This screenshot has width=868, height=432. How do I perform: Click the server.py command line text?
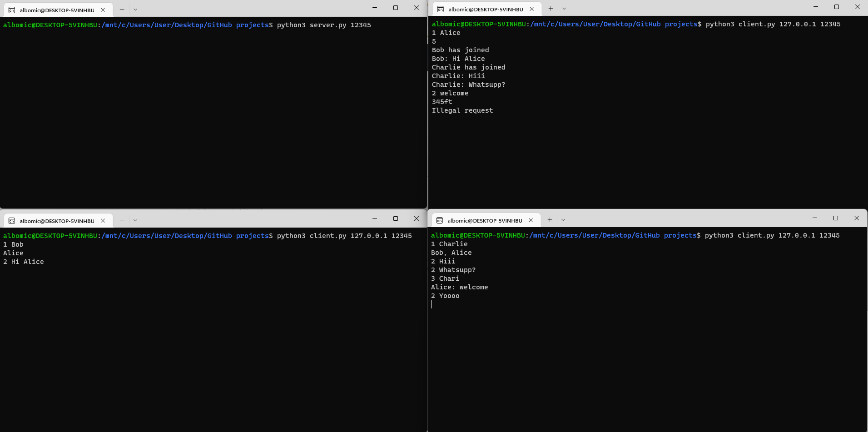point(323,25)
